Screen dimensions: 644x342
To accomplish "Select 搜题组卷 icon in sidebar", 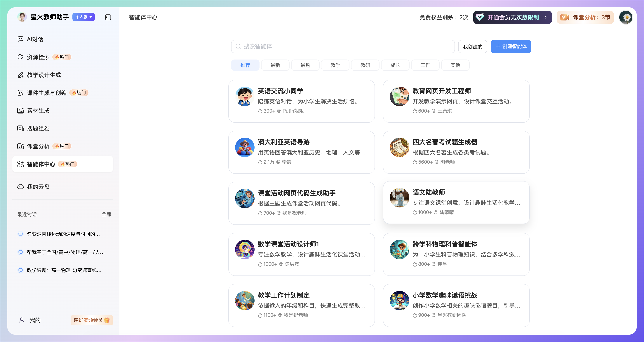I will click(x=20, y=128).
